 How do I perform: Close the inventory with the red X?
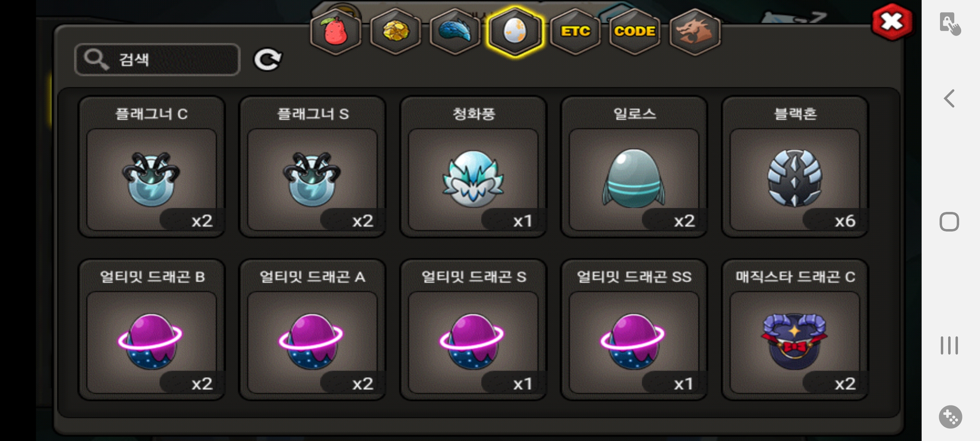[892, 22]
